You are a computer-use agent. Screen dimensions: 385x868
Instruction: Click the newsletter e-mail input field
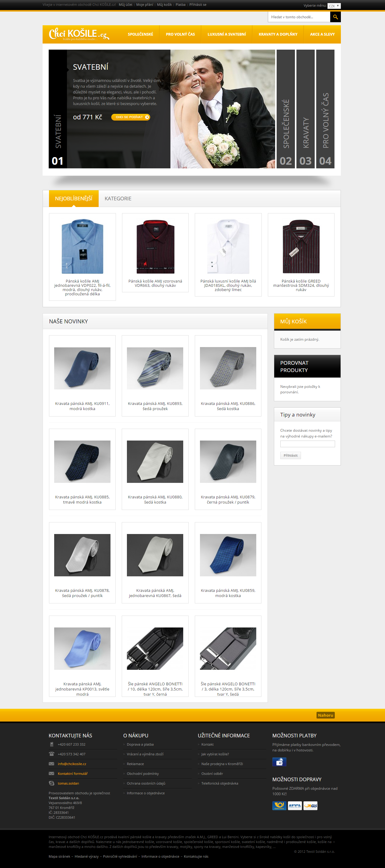coord(307,444)
